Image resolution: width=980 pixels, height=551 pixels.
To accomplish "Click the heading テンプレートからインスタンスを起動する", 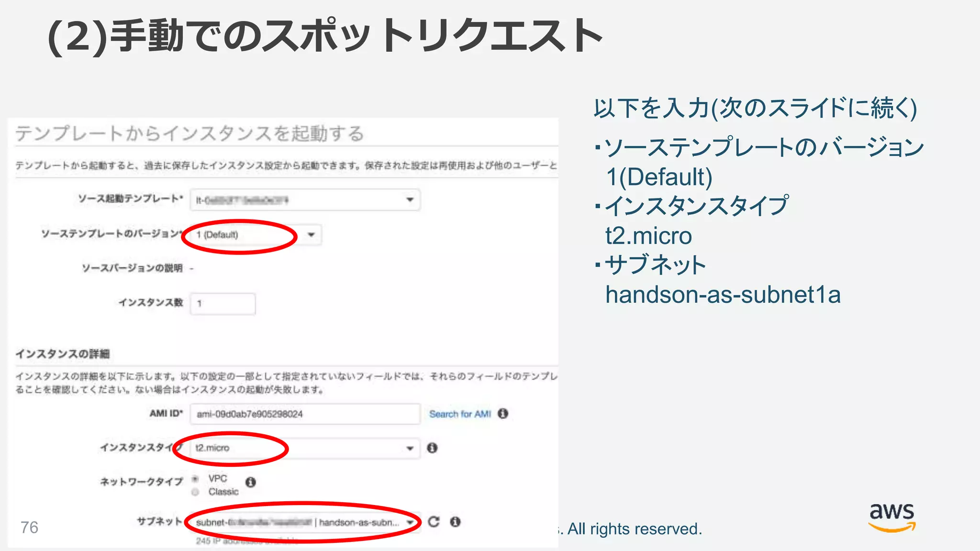I will tap(189, 133).
